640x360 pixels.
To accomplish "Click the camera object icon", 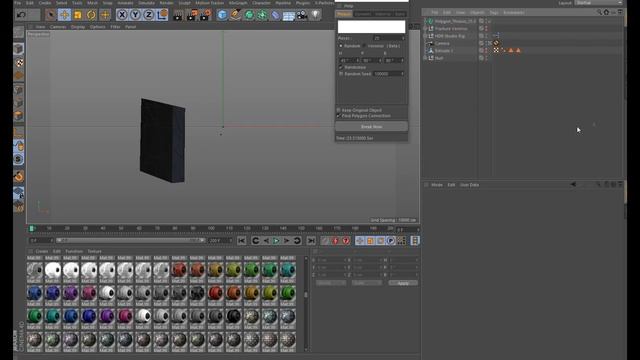I will tap(302, 15).
